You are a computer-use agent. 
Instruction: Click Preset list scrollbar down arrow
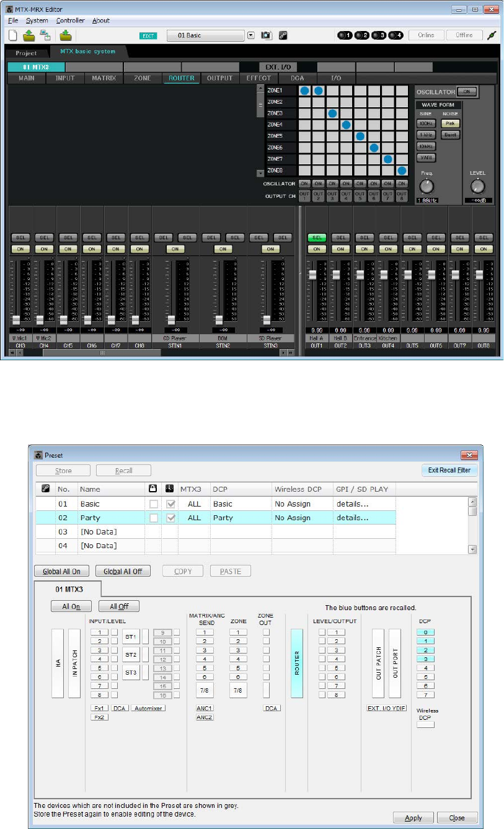[x=473, y=549]
